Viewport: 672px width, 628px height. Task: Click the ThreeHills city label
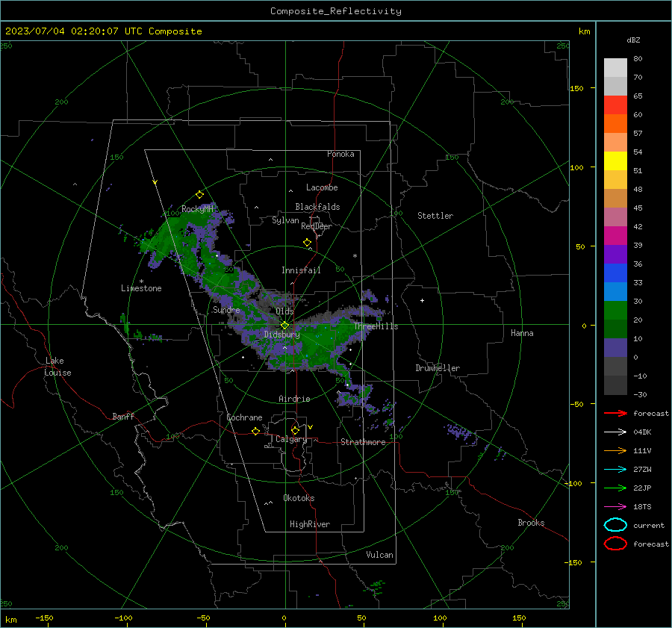376,326
